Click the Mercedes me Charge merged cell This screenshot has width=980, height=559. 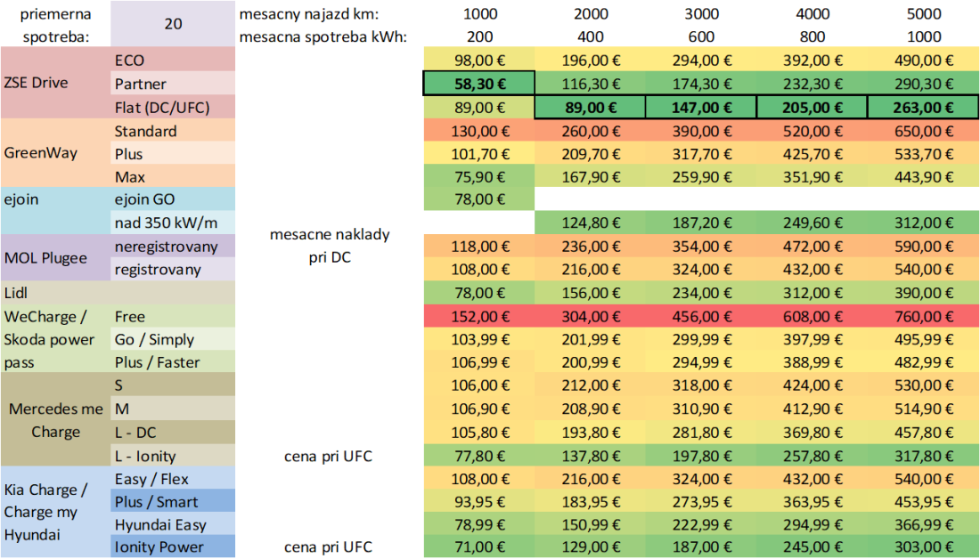[x=55, y=420]
